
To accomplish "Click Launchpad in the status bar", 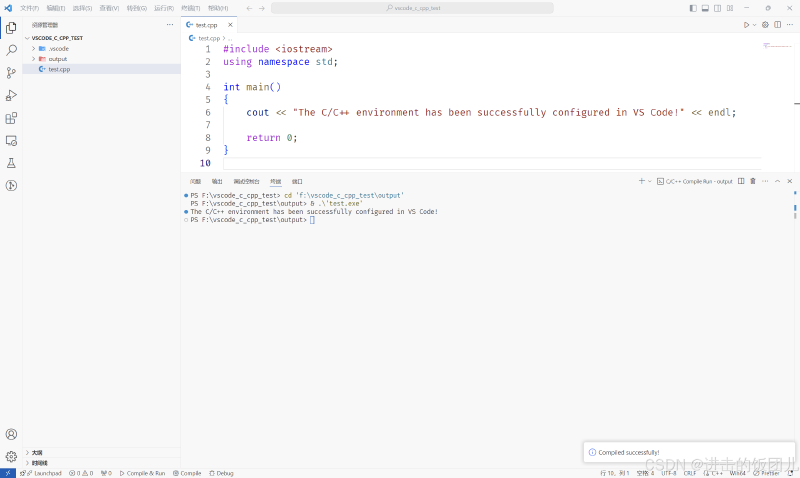I will (x=44, y=473).
